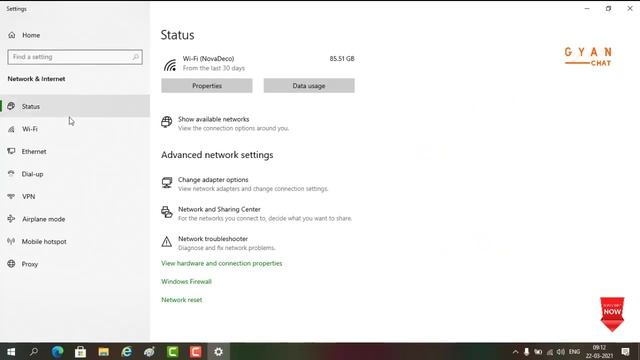The image size is (640, 360).
Task: Click the ENG language indicator
Action: coord(574,352)
